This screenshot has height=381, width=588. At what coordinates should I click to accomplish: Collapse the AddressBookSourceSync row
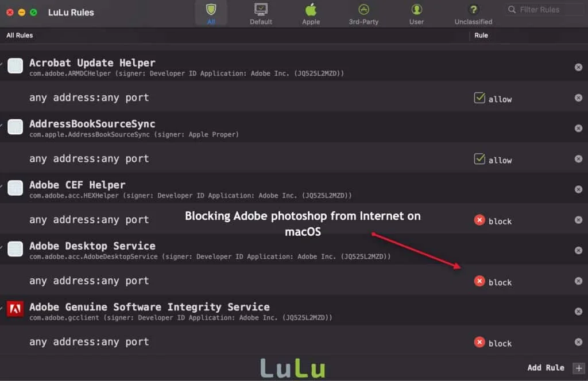point(2,125)
